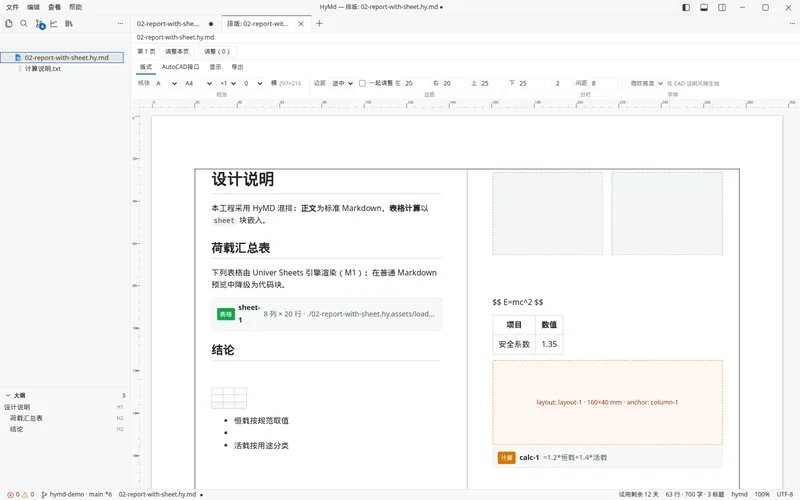
Task: Click the 1.35 value cell in the table
Action: pyautogui.click(x=549, y=344)
